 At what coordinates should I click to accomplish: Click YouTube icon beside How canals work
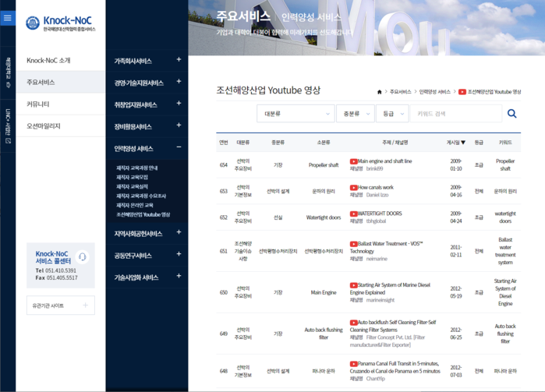click(353, 187)
